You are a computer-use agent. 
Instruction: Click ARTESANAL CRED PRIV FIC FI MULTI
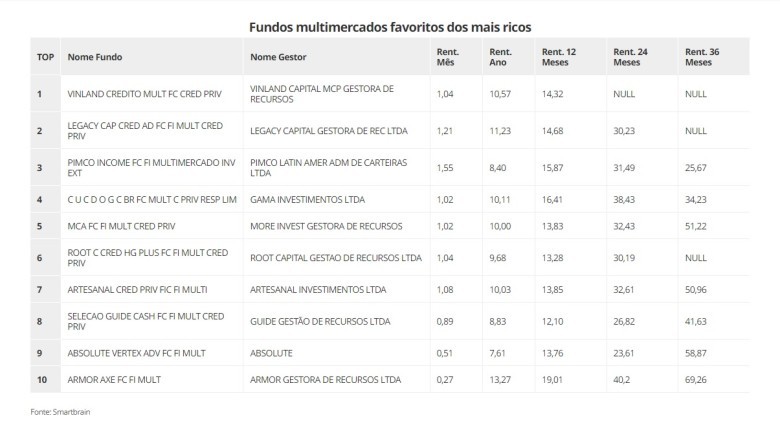(x=137, y=290)
